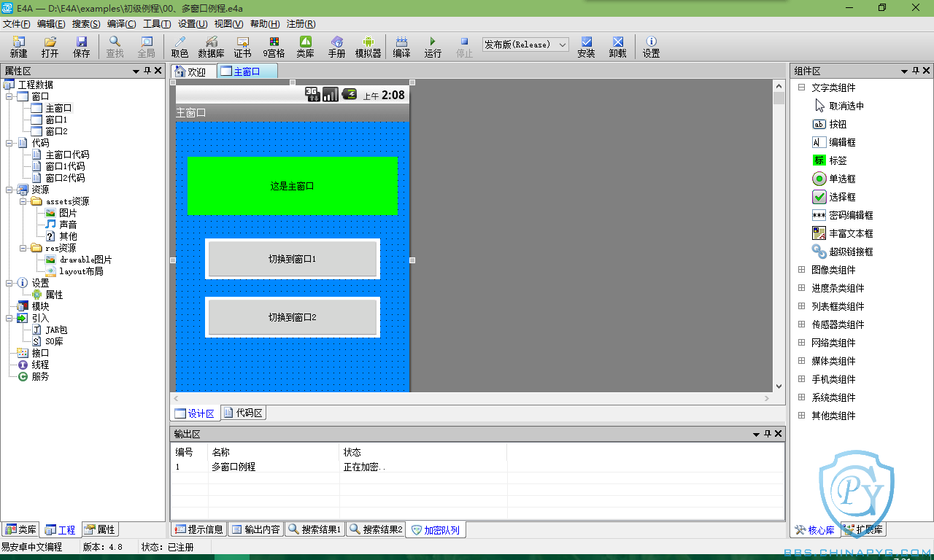Viewport: 934px width, 560px height.
Task: Select the 取色 color picker tool
Action: (180, 47)
